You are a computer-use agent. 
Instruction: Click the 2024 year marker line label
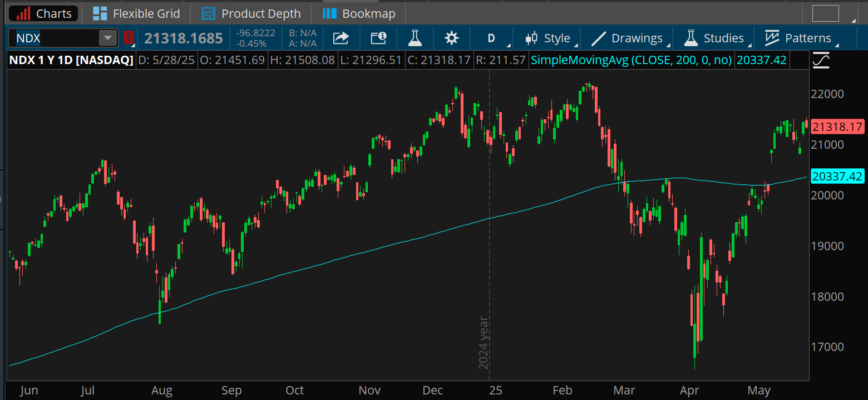(484, 343)
